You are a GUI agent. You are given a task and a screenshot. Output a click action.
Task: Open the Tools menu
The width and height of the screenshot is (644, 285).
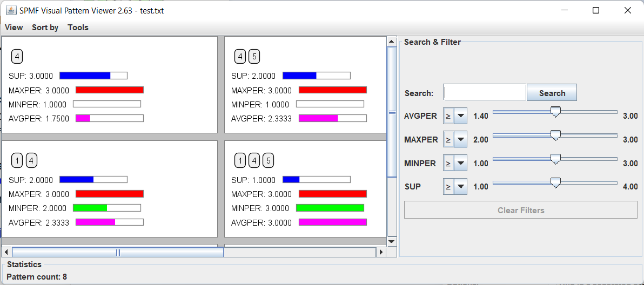coord(78,28)
